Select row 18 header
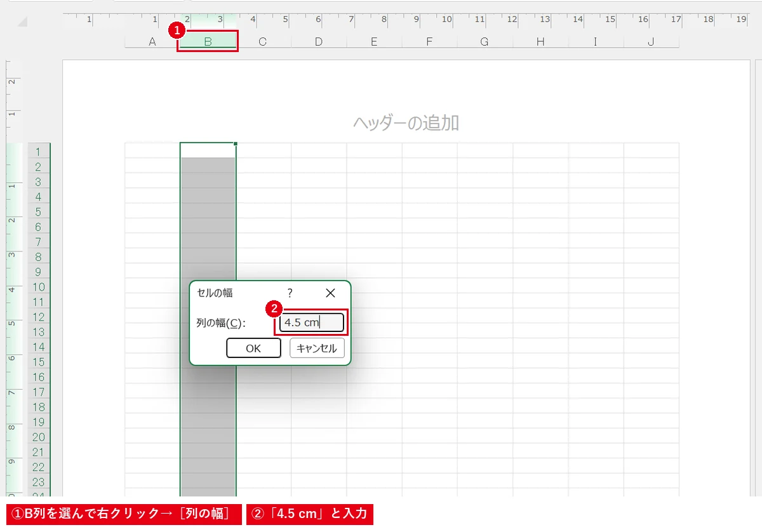 [x=39, y=407]
